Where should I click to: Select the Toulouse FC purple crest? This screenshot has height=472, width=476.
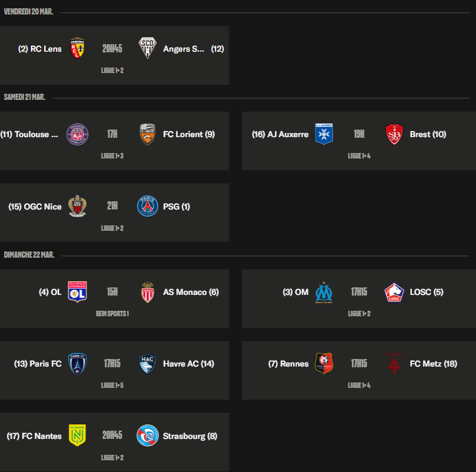pos(77,134)
